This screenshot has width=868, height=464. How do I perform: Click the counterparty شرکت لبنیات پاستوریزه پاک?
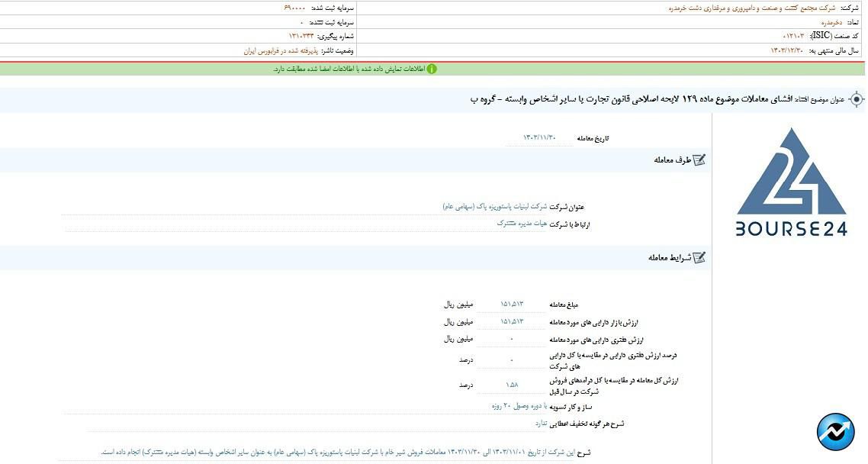pos(494,207)
